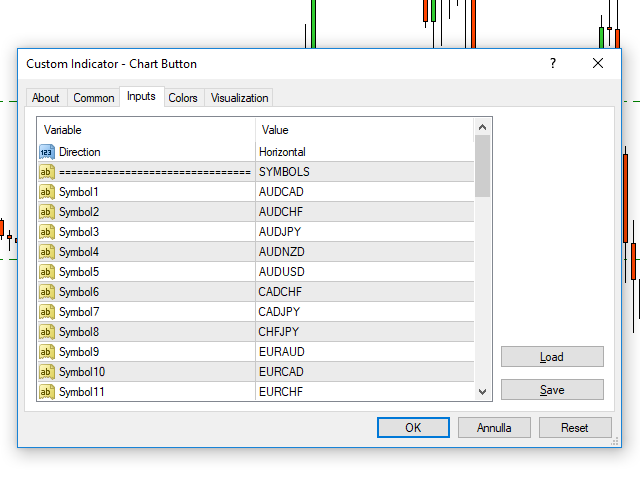640x480 pixels.
Task: Click the help question mark in title bar
Action: (553, 64)
